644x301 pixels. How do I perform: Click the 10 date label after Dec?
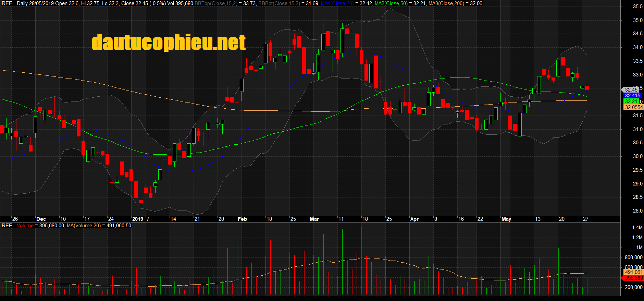(63, 219)
